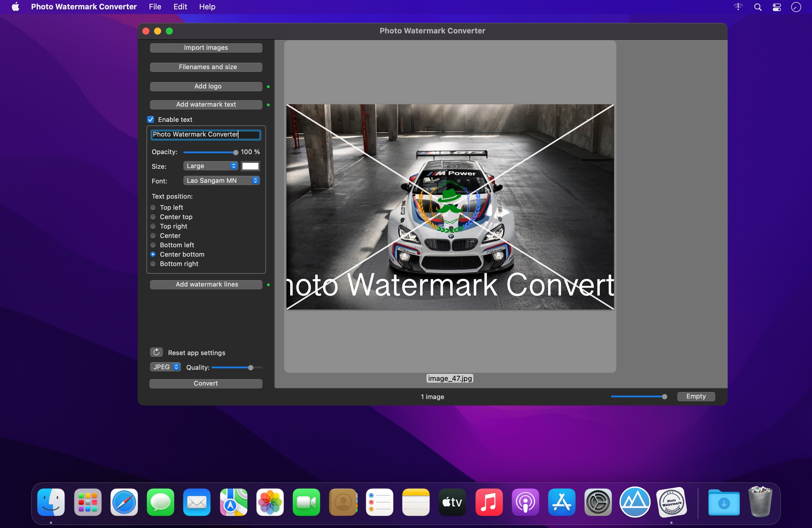Open the Size dropdown set to Large
The width and height of the screenshot is (812, 528).
(x=211, y=166)
